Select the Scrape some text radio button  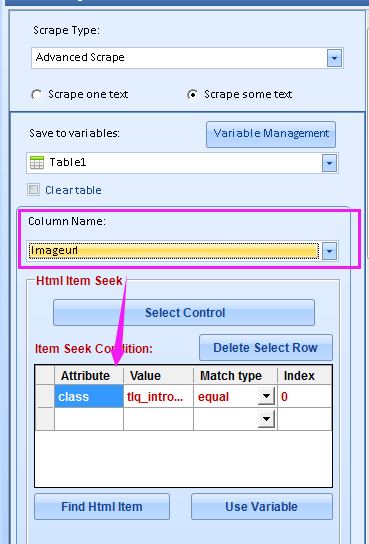tap(192, 94)
